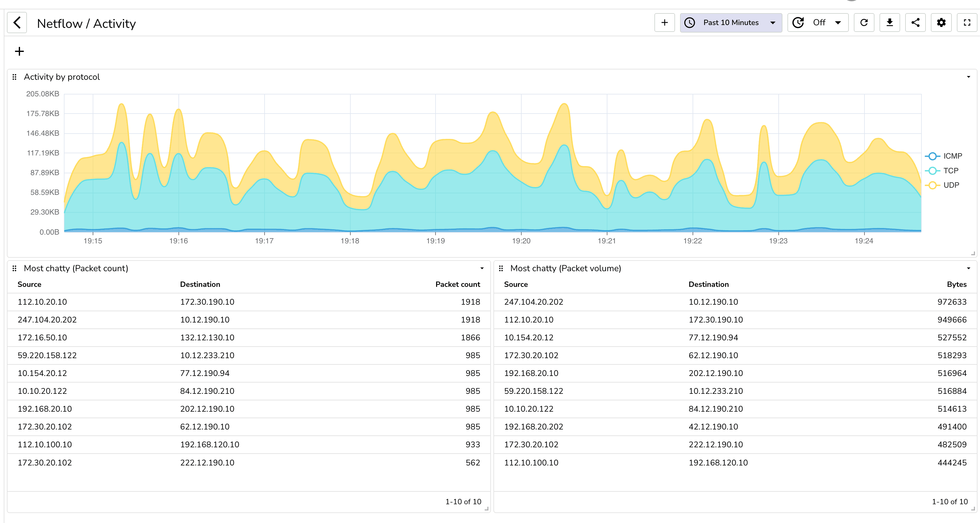Open the Most chatty Packet count panel menu

482,268
